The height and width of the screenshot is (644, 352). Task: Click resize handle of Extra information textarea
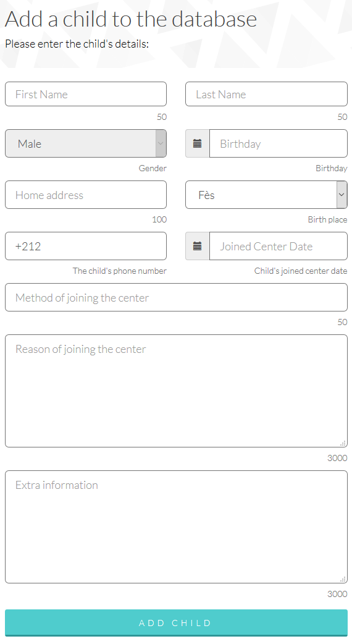(x=343, y=579)
